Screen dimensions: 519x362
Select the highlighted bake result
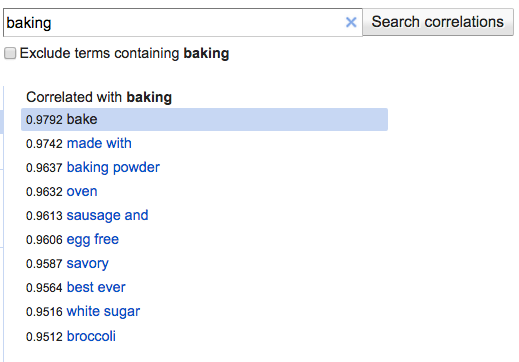pyautogui.click(x=204, y=119)
